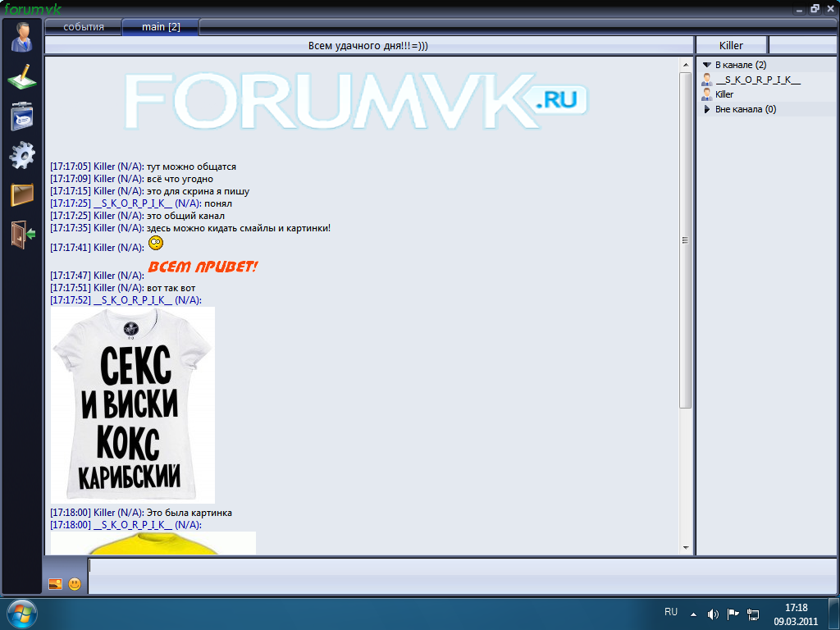Click the yellow t-shirt image in chat

click(153, 543)
